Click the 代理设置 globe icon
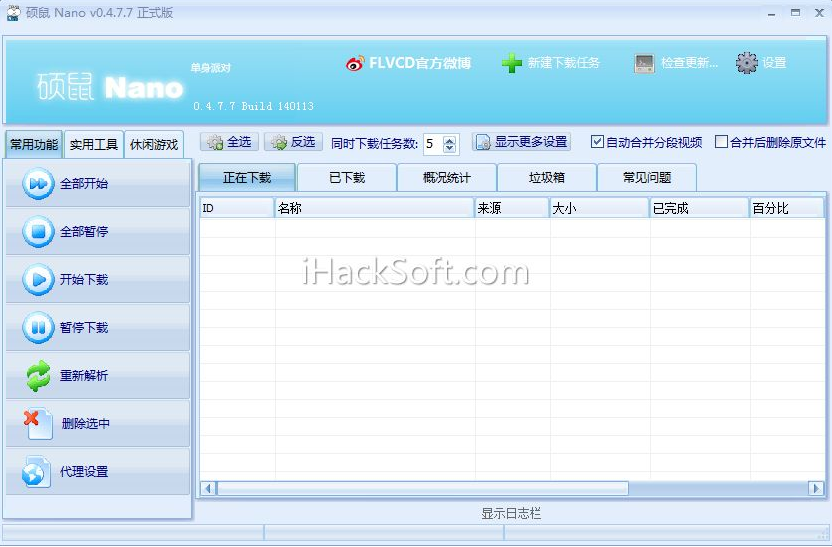832x547 pixels. tap(36, 472)
